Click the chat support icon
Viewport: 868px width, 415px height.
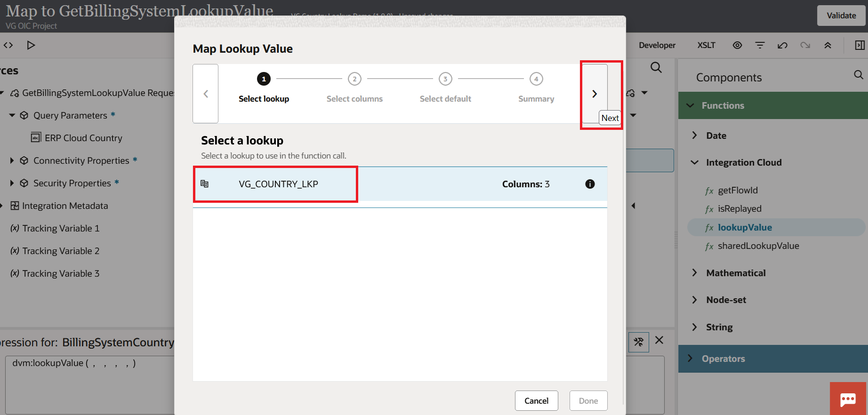click(x=848, y=399)
